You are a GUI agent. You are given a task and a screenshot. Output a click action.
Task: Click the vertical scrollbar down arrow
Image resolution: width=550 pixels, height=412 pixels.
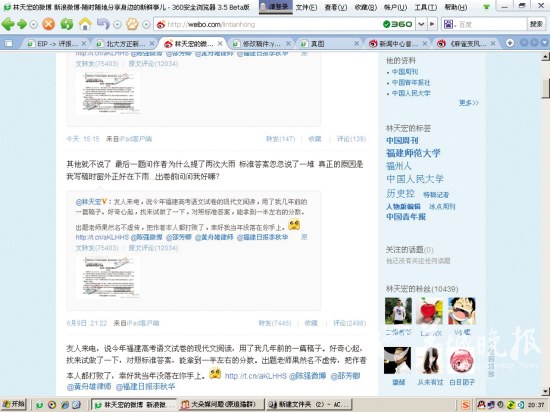click(x=545, y=391)
